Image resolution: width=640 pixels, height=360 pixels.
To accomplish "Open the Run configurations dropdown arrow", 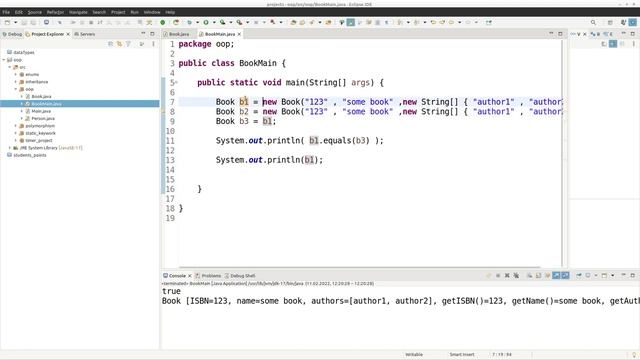I will pyautogui.click(x=214, y=22).
